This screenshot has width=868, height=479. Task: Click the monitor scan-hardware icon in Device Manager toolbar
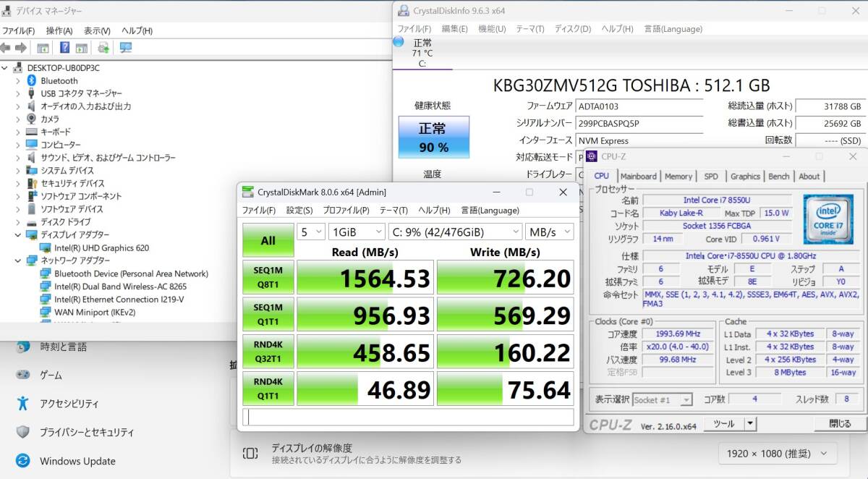[126, 48]
